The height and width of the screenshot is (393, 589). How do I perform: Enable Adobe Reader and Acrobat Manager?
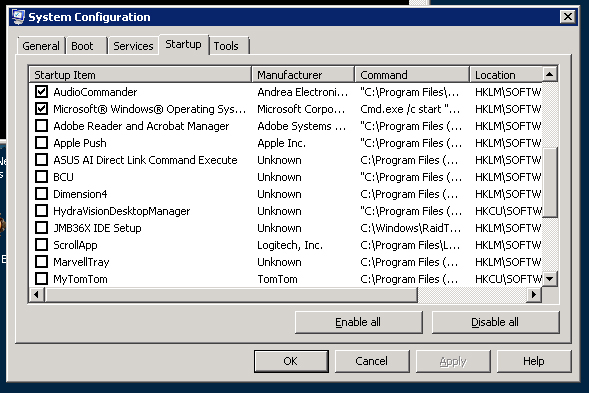click(x=41, y=125)
